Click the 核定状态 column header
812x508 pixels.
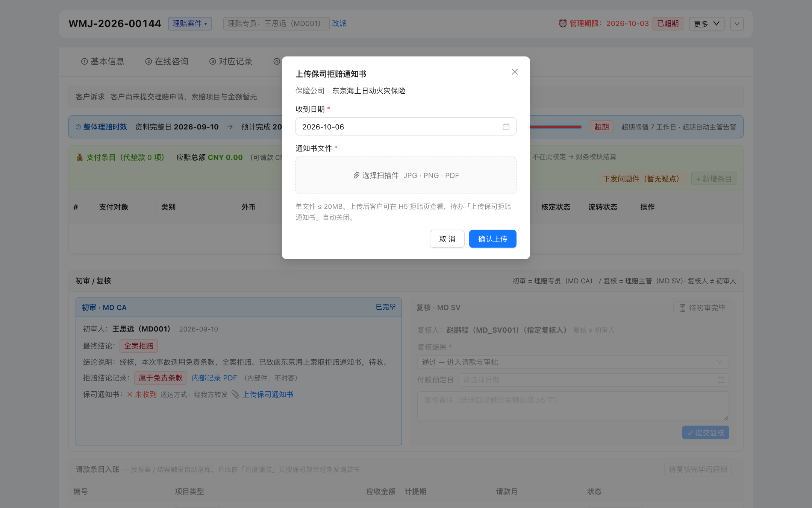[556, 207]
